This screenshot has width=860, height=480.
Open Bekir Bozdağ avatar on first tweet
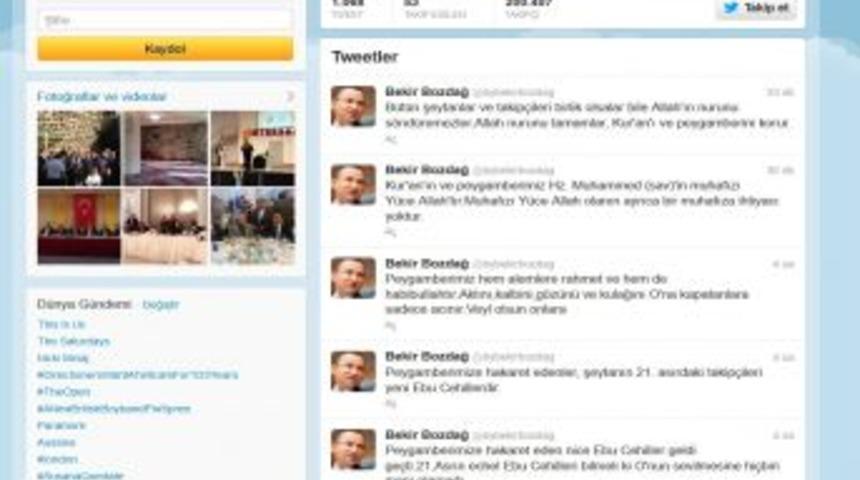point(353,106)
